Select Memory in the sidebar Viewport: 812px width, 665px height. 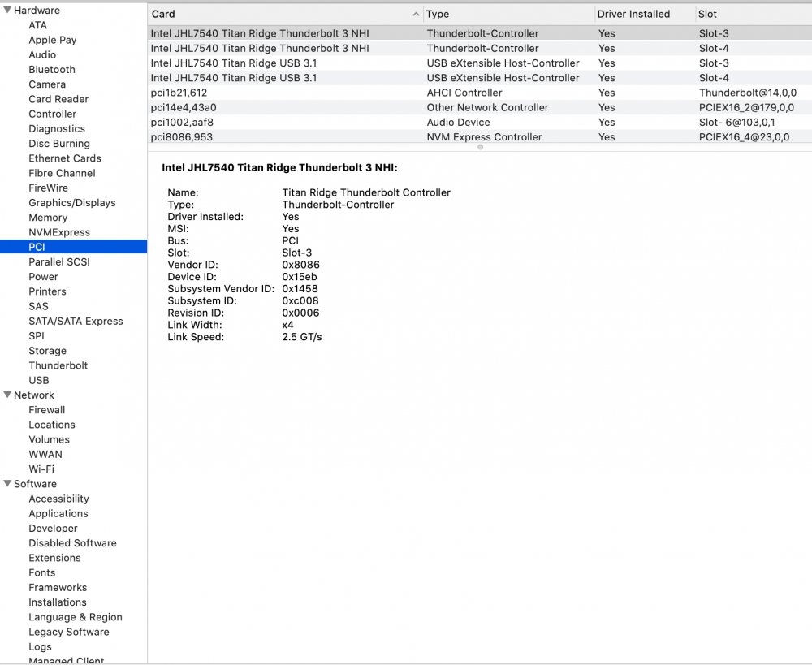coord(48,218)
